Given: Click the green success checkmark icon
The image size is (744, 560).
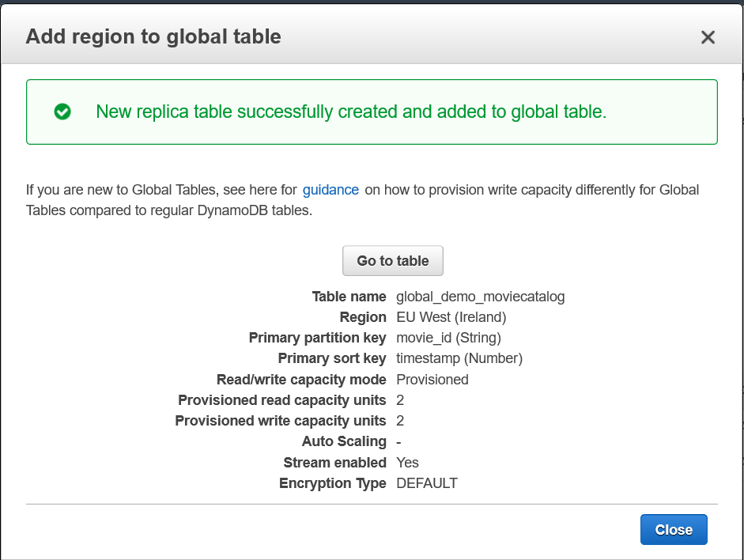Looking at the screenshot, I should [62, 112].
